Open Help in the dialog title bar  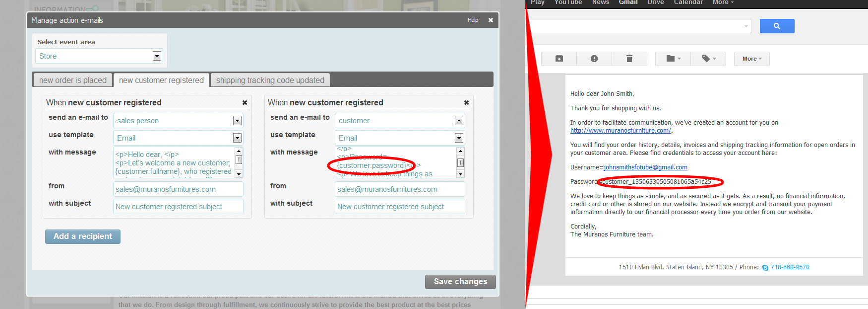tap(473, 20)
